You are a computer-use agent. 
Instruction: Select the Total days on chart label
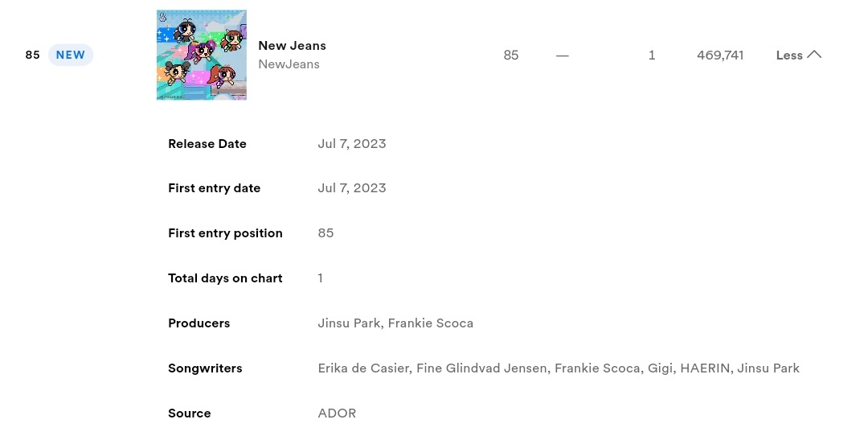click(x=225, y=278)
